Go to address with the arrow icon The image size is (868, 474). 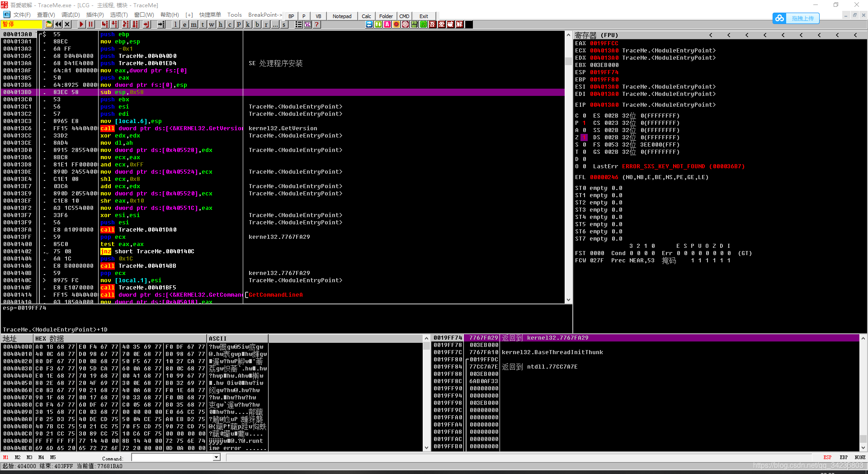click(161, 24)
